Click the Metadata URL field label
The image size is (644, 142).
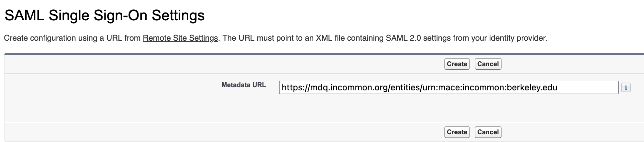click(x=243, y=85)
